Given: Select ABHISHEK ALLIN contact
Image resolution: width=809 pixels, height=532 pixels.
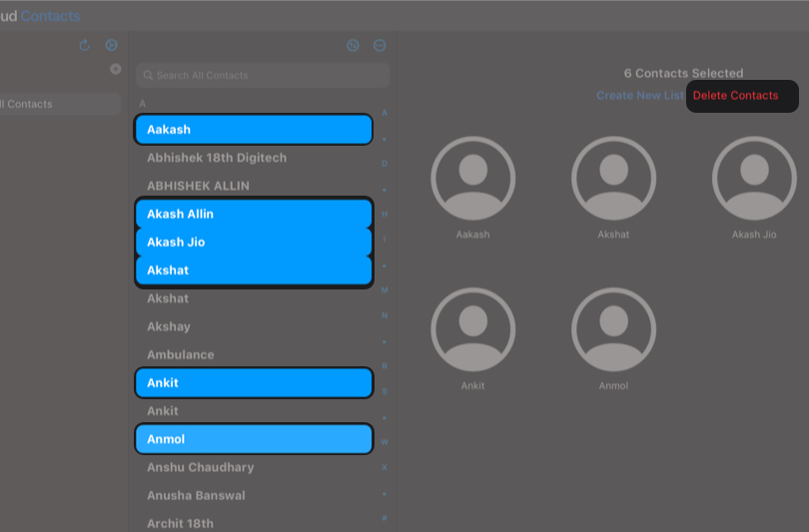Looking at the screenshot, I should 254,186.
